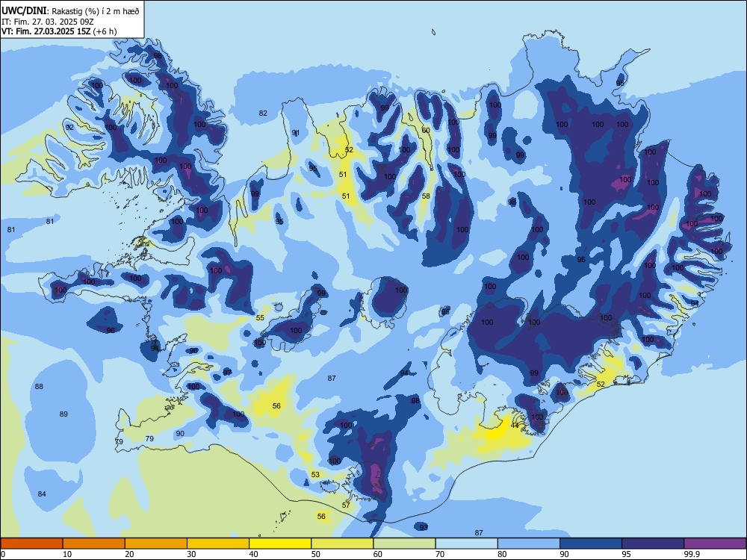Click the 'VT: Fim. 27.03.2025 15Z (+6 h)' line
This screenshot has height=560, width=747.
pyautogui.click(x=59, y=31)
